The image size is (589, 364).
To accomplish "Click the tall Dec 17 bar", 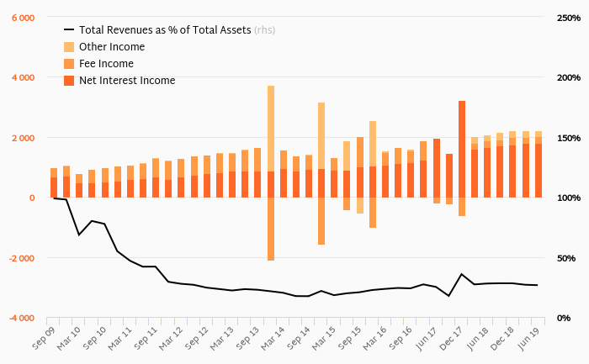I will point(462,147).
